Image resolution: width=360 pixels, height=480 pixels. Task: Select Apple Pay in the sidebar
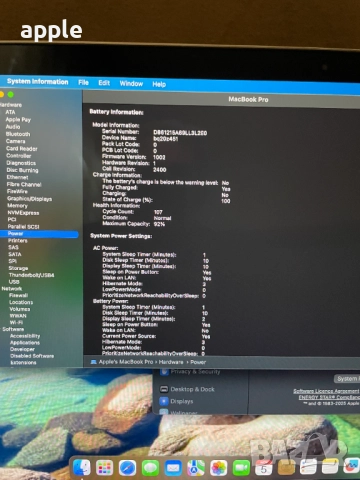[18, 119]
